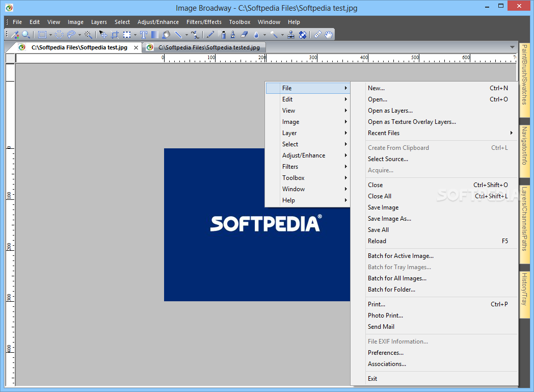This screenshot has height=392, width=534.
Task: Pick the Crop tool in toolbar
Action: click(115, 35)
